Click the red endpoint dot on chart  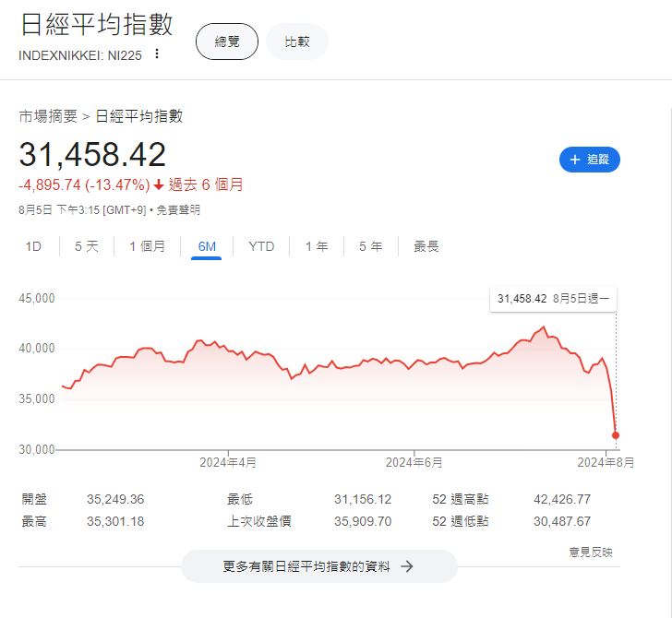click(x=616, y=434)
